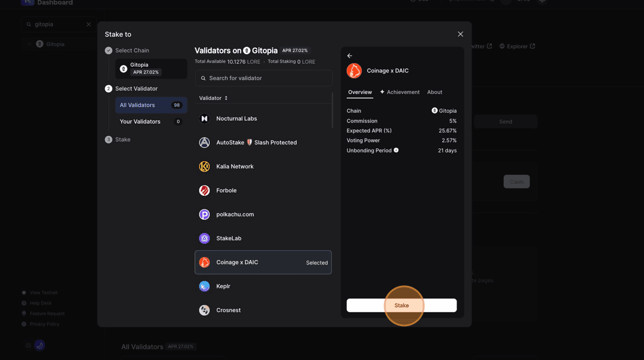Screen dimensions: 644x360
Task: Switch to the Achievement tab
Action: (400, 92)
